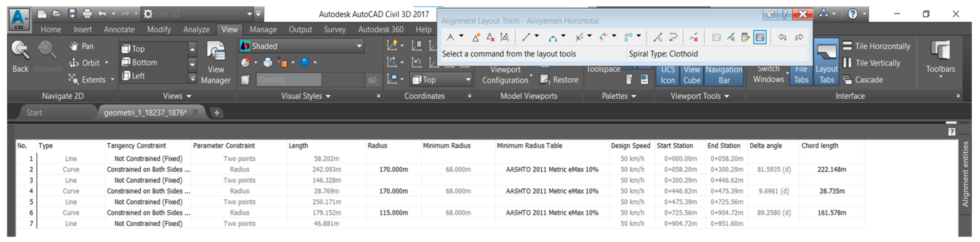Open the Start document tab
The image size is (980, 242).
(34, 113)
